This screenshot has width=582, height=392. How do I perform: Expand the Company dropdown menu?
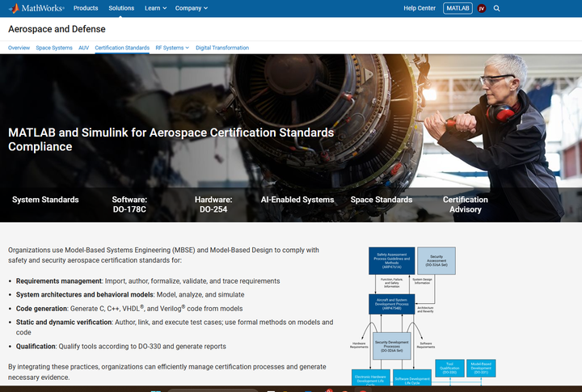tap(192, 8)
